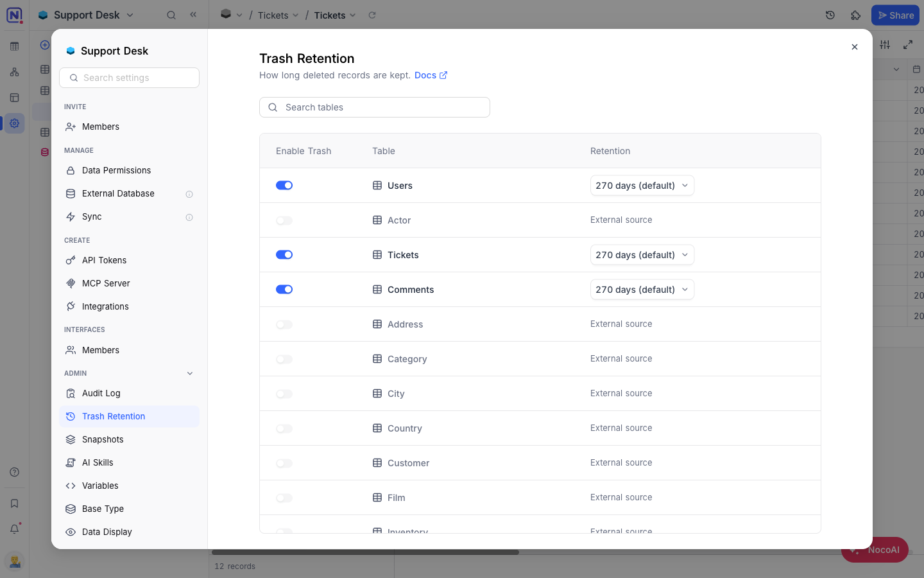Open tables icon in left rail
The height and width of the screenshot is (578, 924).
(x=14, y=46)
